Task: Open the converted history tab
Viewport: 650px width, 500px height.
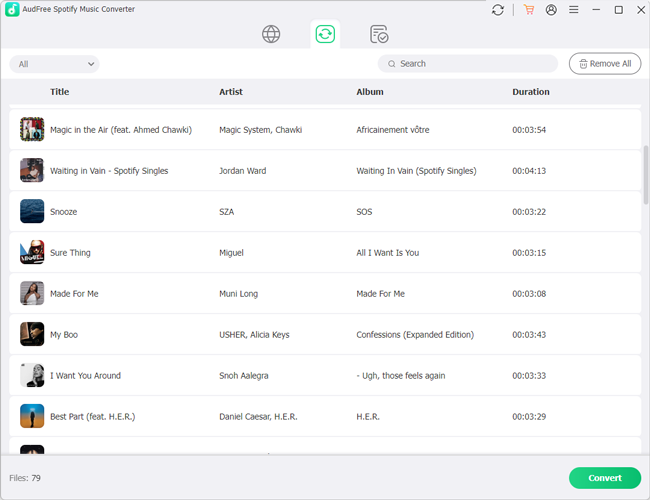Action: pos(379,34)
